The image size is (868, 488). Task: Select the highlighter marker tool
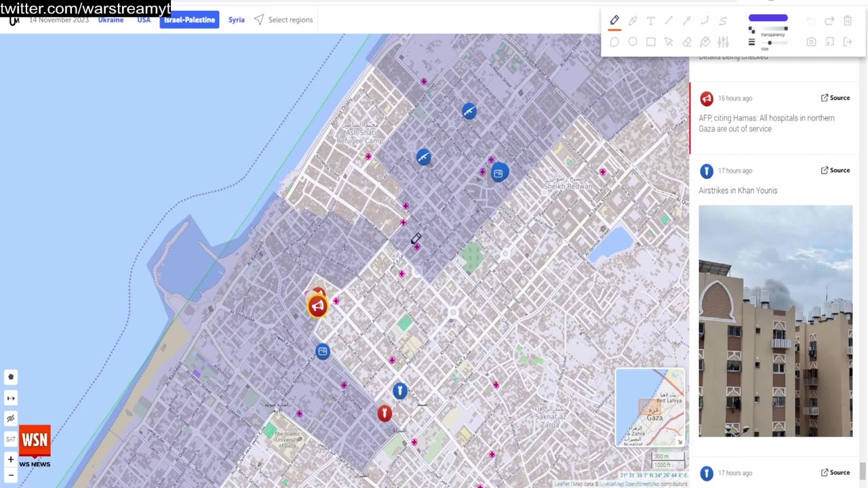coord(633,21)
